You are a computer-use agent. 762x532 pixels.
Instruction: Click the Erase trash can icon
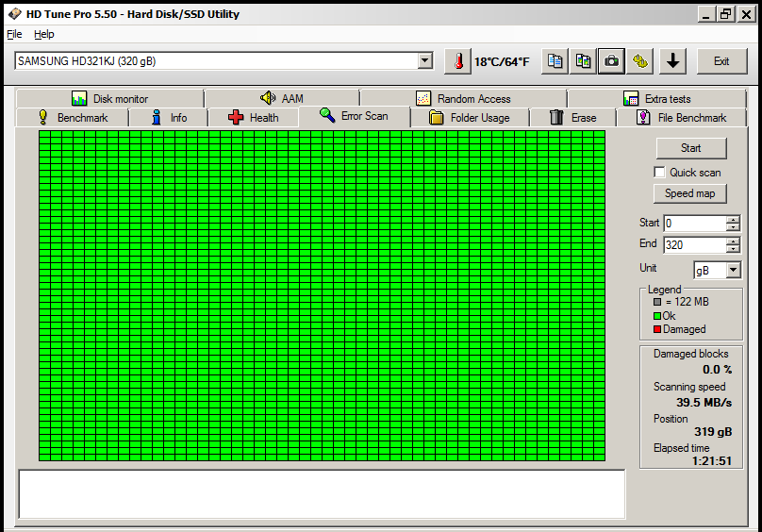(556, 117)
